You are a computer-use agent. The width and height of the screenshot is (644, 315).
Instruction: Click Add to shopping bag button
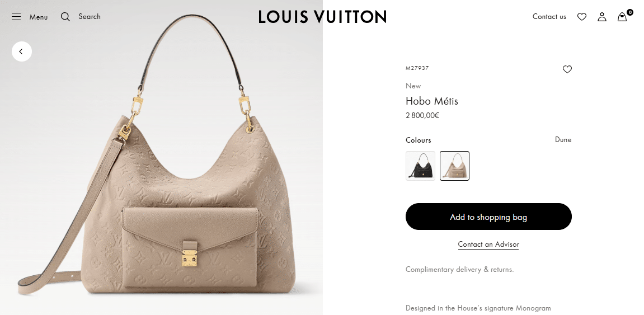pyautogui.click(x=488, y=217)
